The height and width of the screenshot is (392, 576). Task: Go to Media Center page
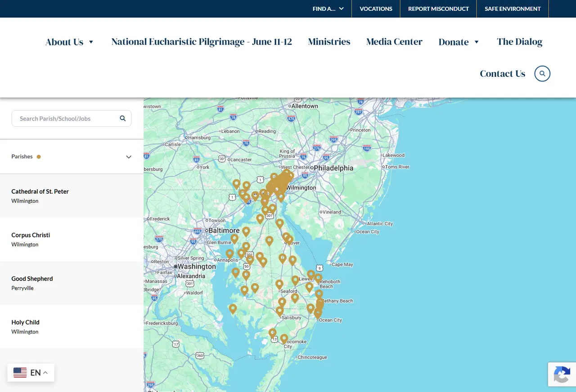(x=394, y=42)
